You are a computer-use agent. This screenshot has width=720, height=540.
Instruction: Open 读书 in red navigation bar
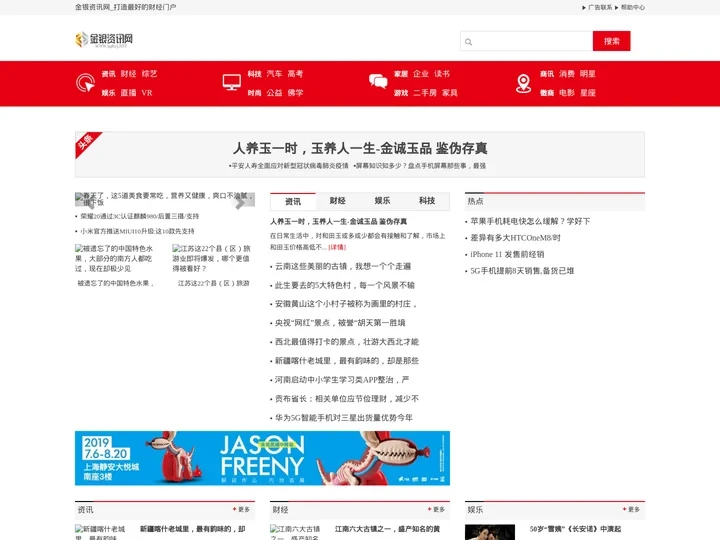(x=442, y=74)
